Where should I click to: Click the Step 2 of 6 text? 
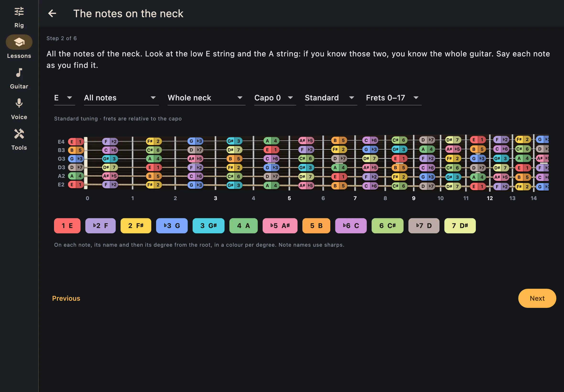(x=62, y=38)
